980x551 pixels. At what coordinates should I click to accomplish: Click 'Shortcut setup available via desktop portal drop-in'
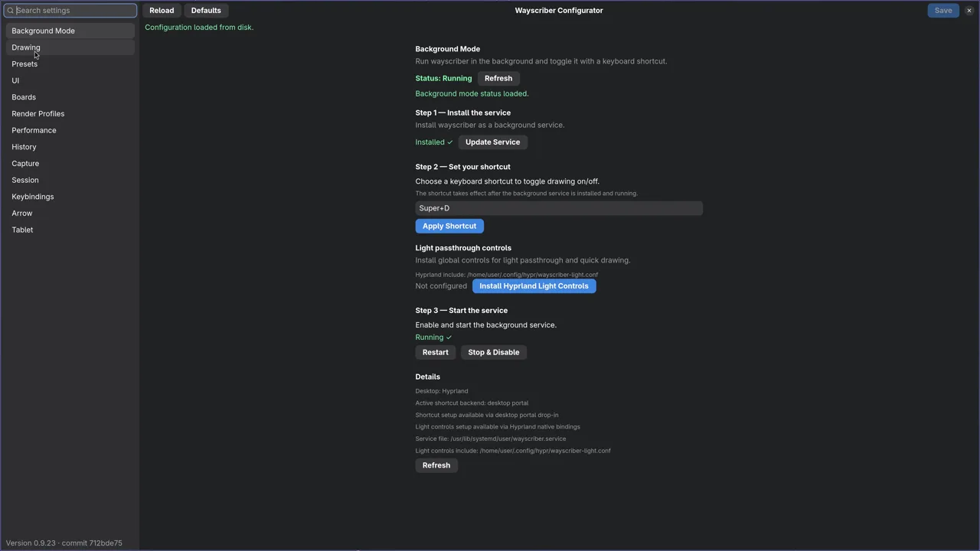coord(487,415)
